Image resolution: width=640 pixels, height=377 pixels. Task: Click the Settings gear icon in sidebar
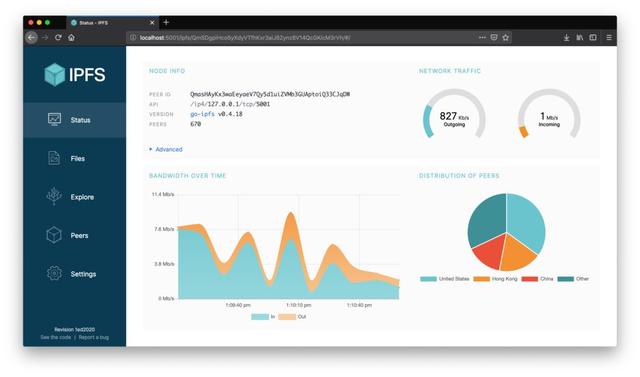[54, 273]
